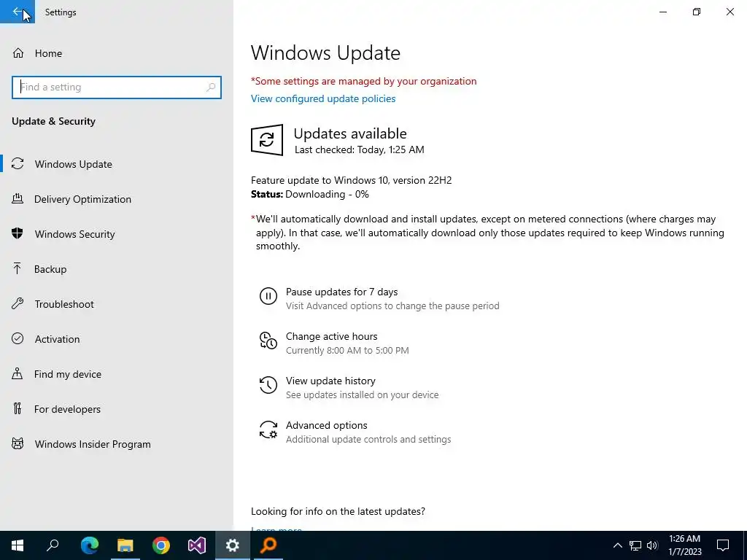Click the pause circle icon

pos(268,296)
